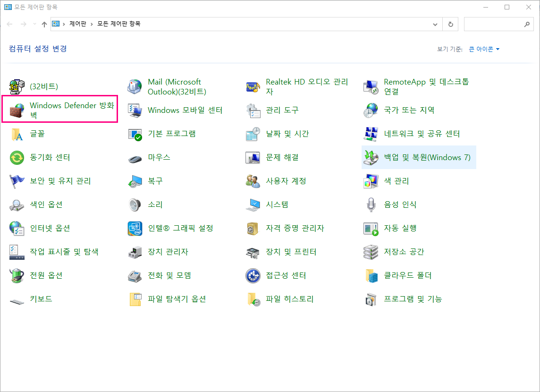Refresh the control panel view
This screenshot has width=540, height=392.
tap(450, 24)
